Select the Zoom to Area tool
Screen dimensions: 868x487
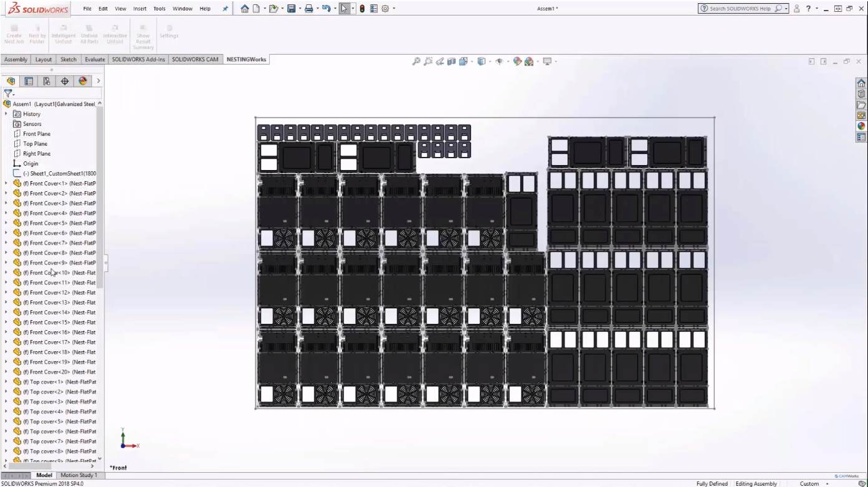428,61
